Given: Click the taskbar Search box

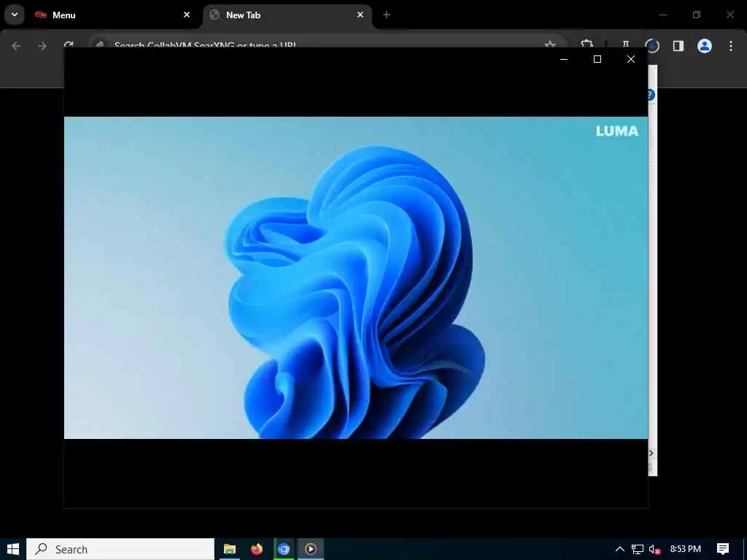Looking at the screenshot, I should click(x=120, y=549).
